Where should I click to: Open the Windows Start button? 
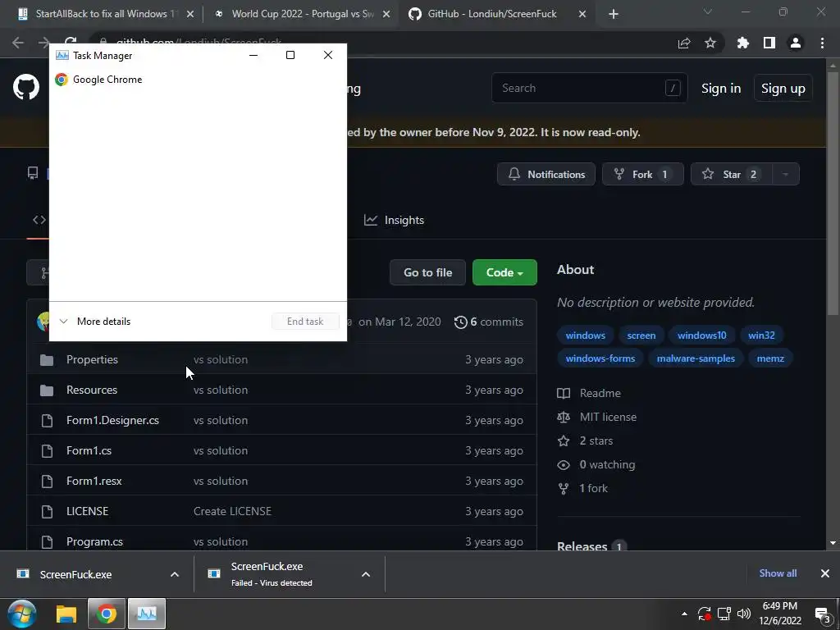tap(22, 614)
